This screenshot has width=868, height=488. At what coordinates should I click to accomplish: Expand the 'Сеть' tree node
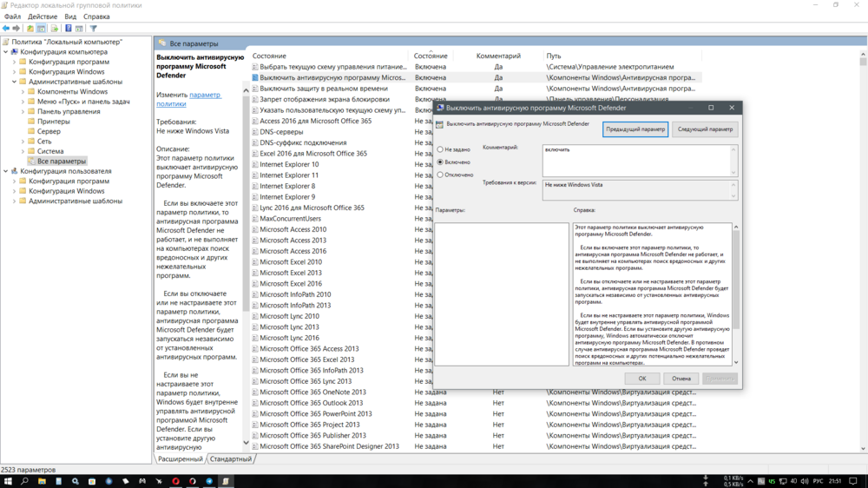[x=23, y=142]
